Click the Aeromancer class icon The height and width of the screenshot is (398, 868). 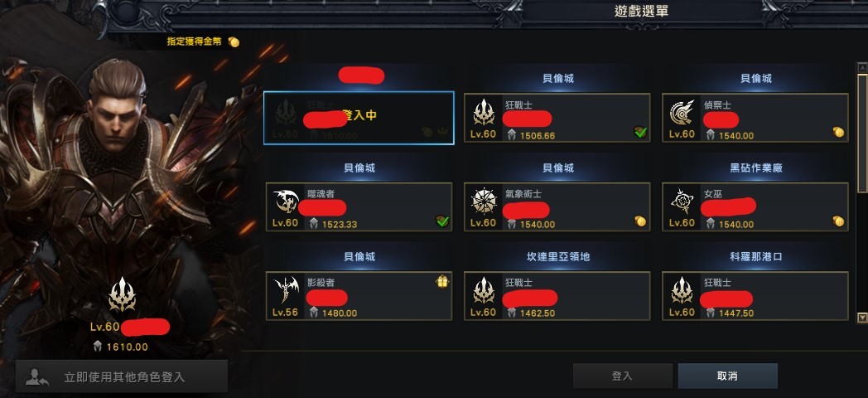tap(483, 201)
